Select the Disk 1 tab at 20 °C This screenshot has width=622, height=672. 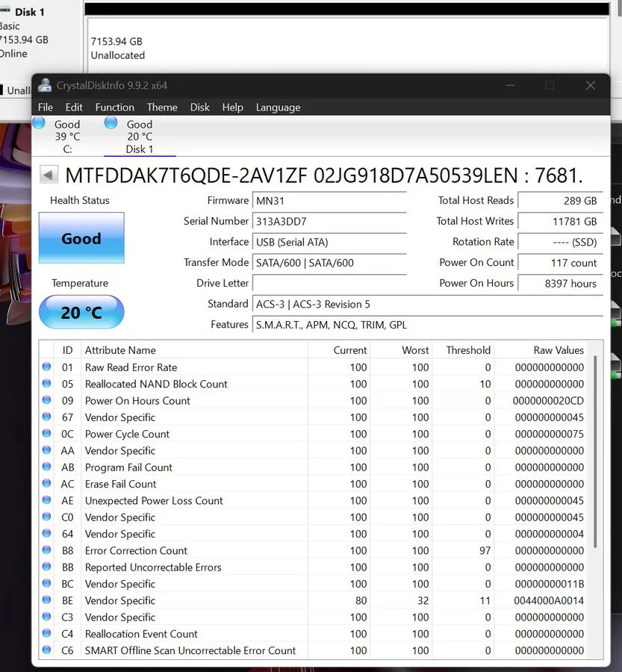click(140, 137)
